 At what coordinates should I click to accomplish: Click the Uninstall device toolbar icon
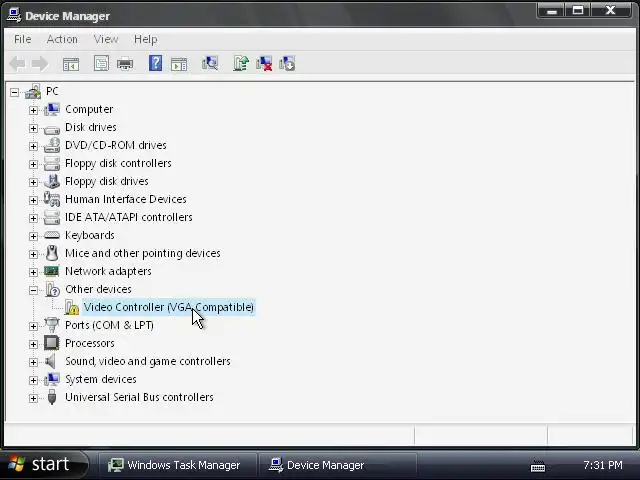coord(287,63)
